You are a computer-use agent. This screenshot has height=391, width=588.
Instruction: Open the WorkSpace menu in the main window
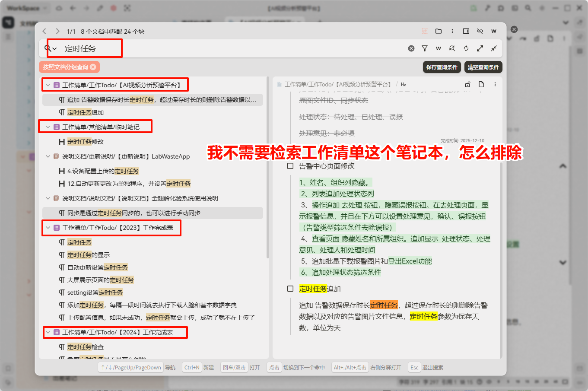coord(27,8)
